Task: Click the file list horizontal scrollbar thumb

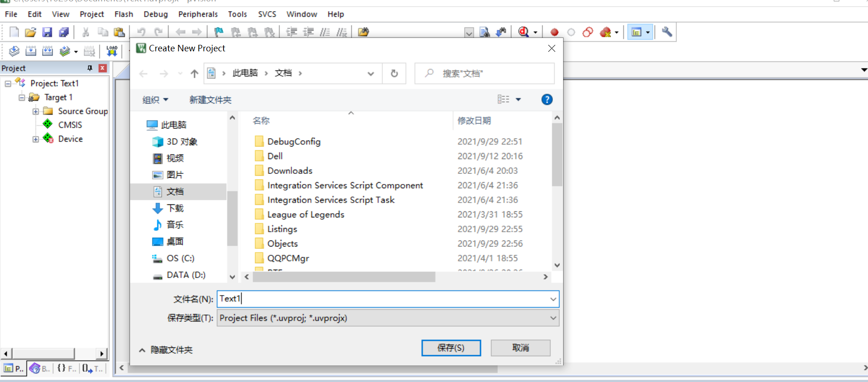Action: [344, 277]
